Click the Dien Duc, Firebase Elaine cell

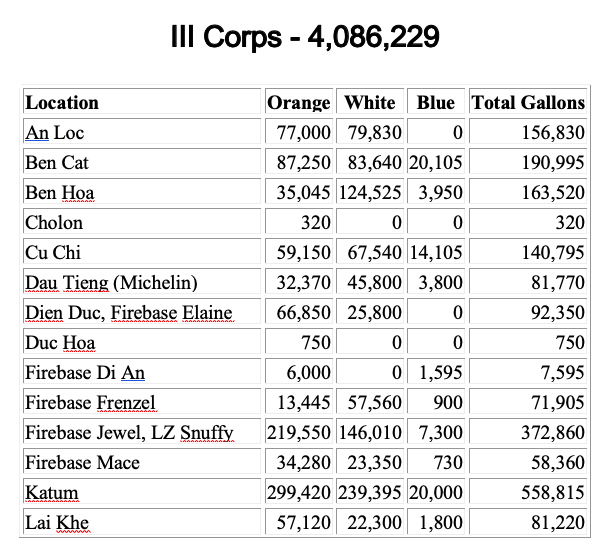(128, 312)
